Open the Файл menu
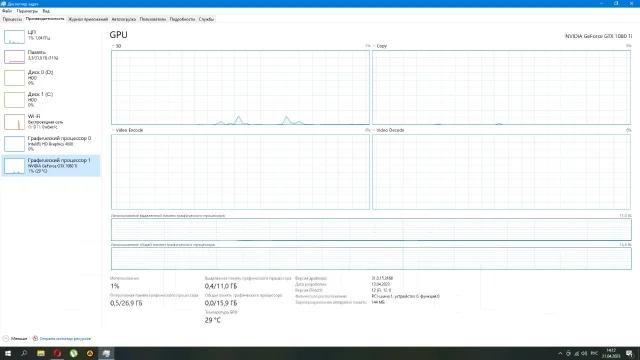The height and width of the screenshot is (360, 640). pyautogui.click(x=7, y=11)
